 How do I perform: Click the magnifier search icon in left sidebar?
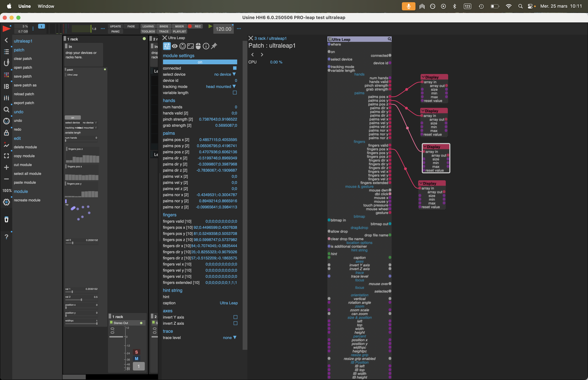tap(6, 110)
